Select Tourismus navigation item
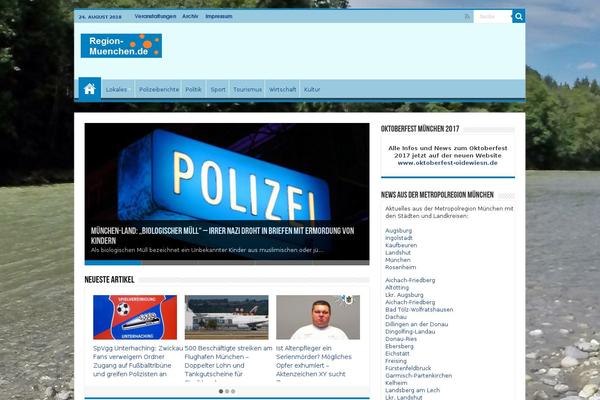 click(x=248, y=89)
